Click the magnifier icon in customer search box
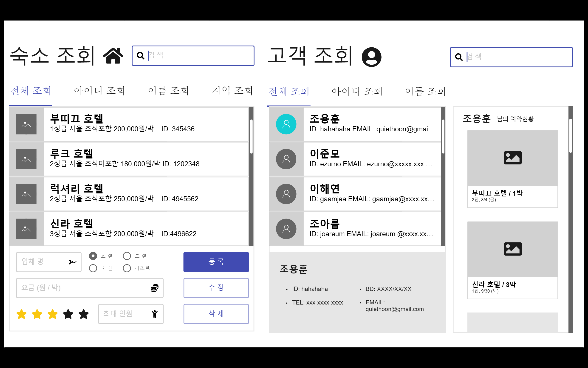The width and height of the screenshot is (588, 368). [x=459, y=57]
